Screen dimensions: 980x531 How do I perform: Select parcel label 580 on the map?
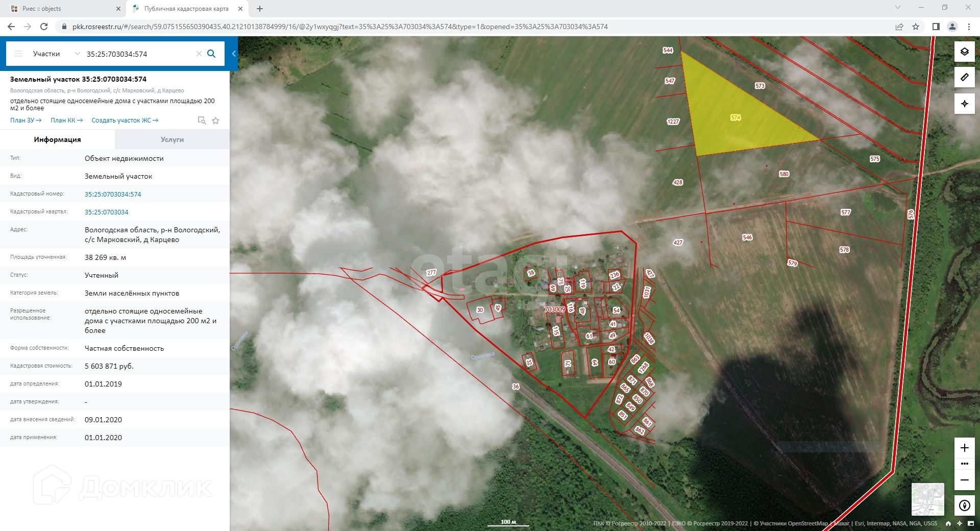[785, 174]
